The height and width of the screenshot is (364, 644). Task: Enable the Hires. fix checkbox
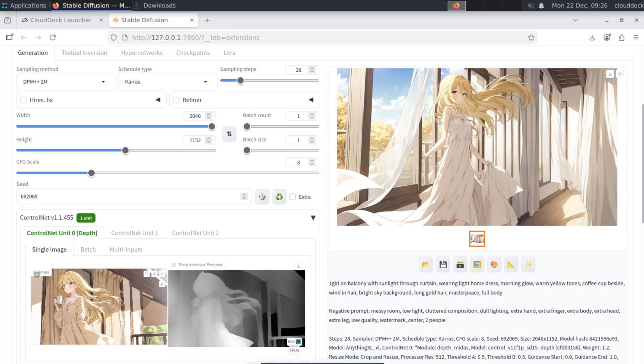(23, 100)
